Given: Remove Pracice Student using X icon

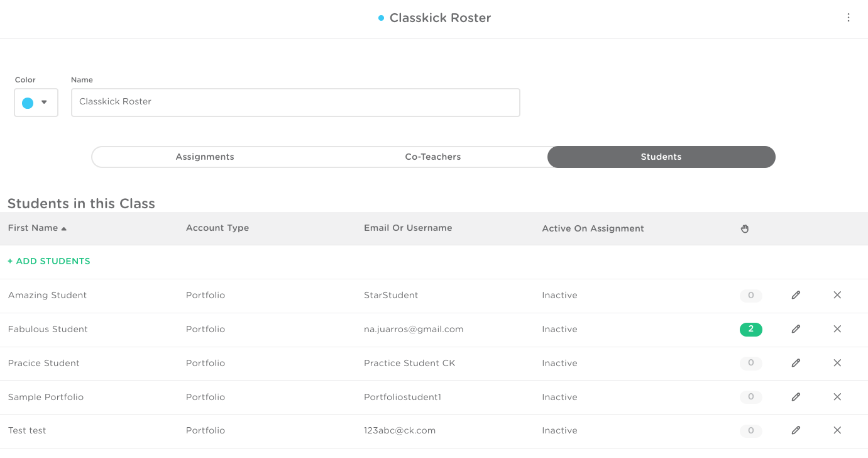Looking at the screenshot, I should point(837,363).
